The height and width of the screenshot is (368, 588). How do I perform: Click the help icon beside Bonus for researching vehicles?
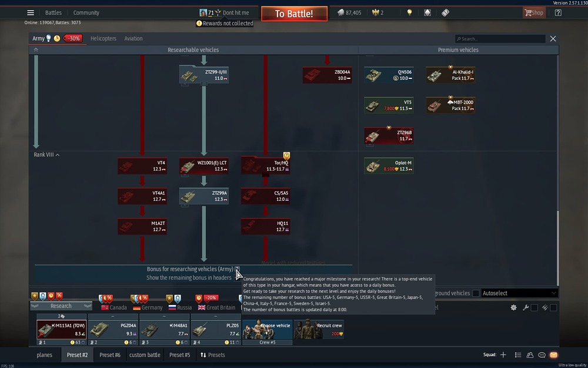pos(238,269)
